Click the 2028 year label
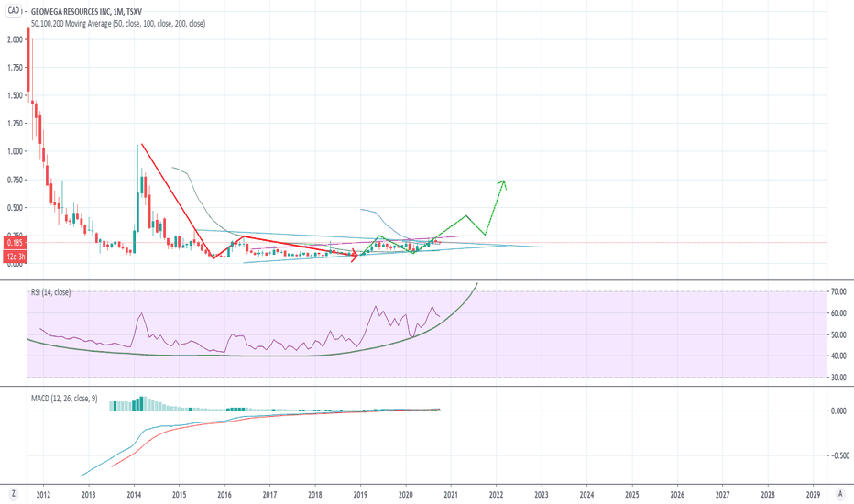Viewport: 854px width, 504px height. tap(767, 495)
